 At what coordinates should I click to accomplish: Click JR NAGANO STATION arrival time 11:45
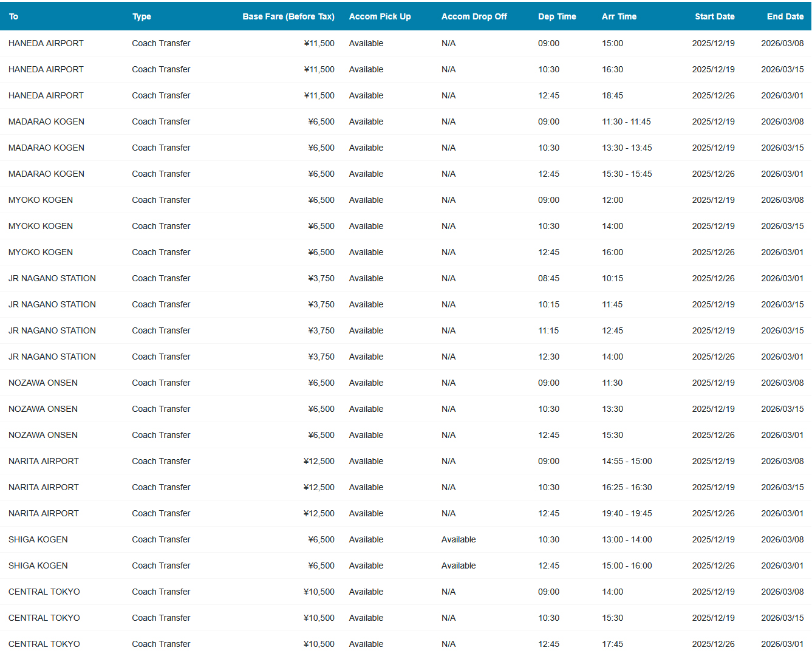(x=612, y=304)
